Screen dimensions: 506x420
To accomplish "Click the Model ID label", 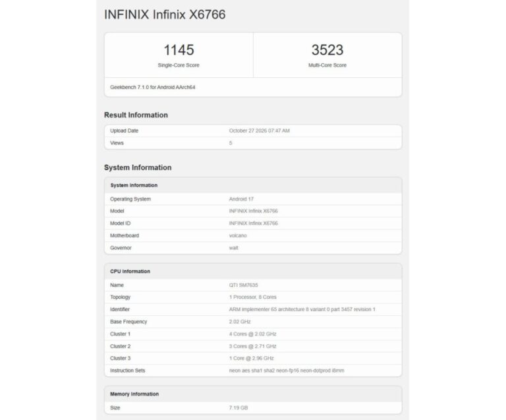I will click(x=121, y=224).
